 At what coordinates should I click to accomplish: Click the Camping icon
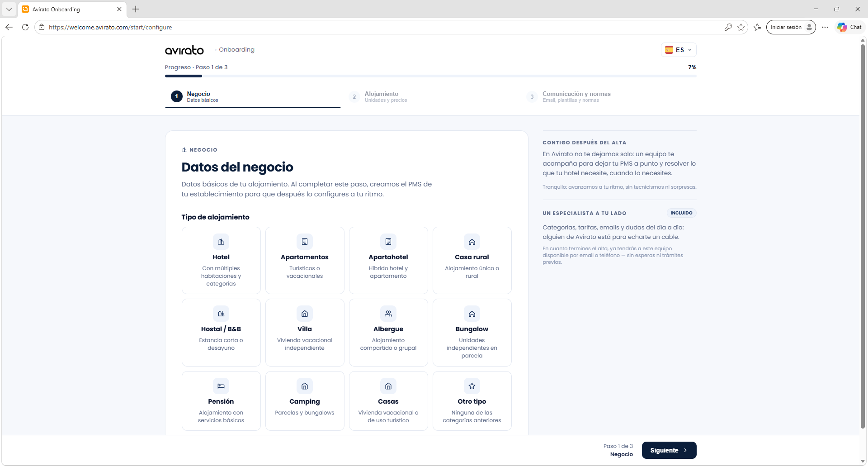(x=305, y=386)
